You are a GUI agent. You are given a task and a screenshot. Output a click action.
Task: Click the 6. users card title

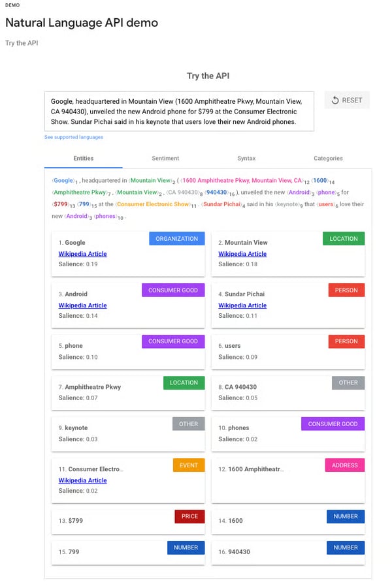tap(229, 346)
